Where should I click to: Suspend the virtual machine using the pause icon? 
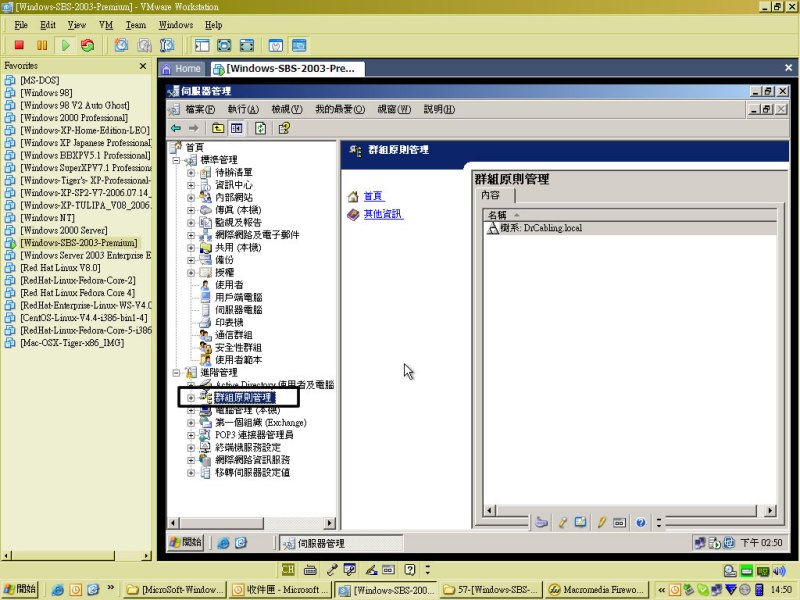(x=42, y=45)
